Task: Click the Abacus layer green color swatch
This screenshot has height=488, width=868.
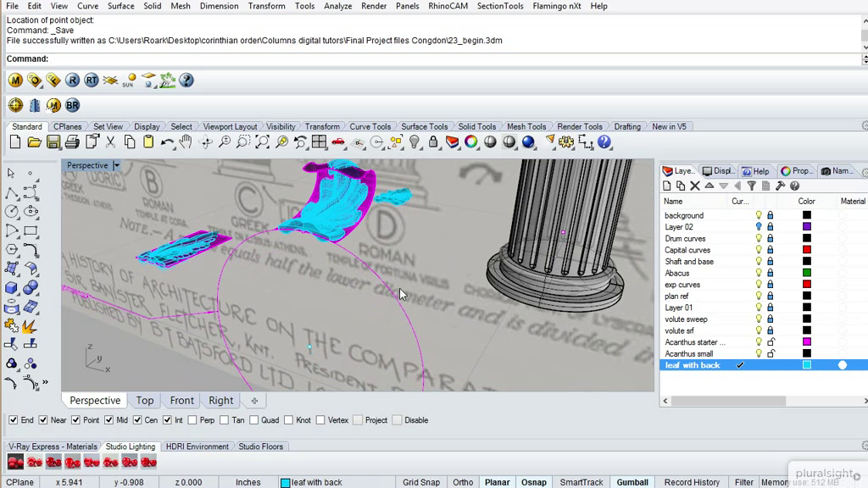Action: 807,273
